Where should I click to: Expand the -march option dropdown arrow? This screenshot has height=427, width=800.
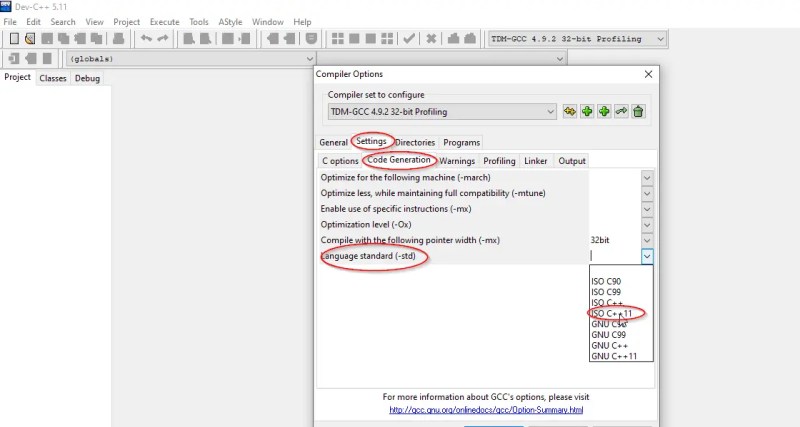[647, 178]
